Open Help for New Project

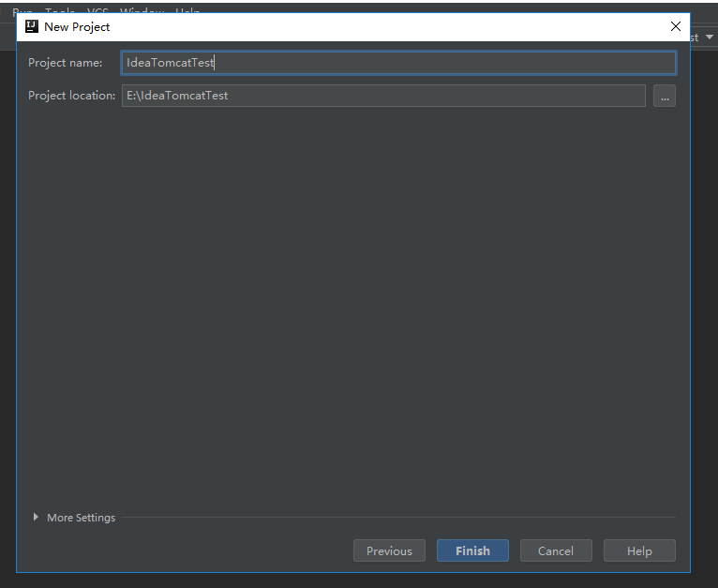click(x=639, y=550)
